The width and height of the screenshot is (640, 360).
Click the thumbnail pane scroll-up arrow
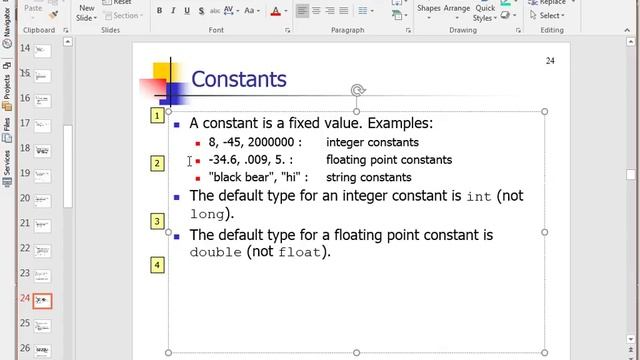coord(68,42)
